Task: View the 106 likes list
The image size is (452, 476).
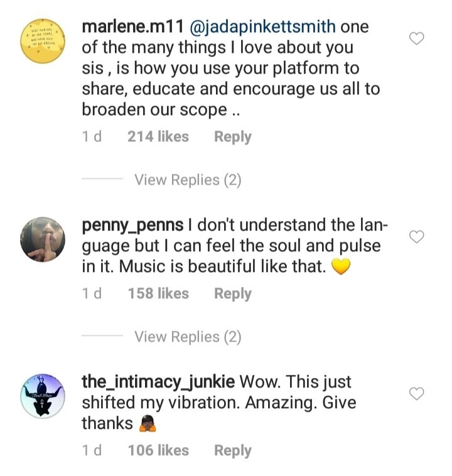Action: [x=158, y=451]
